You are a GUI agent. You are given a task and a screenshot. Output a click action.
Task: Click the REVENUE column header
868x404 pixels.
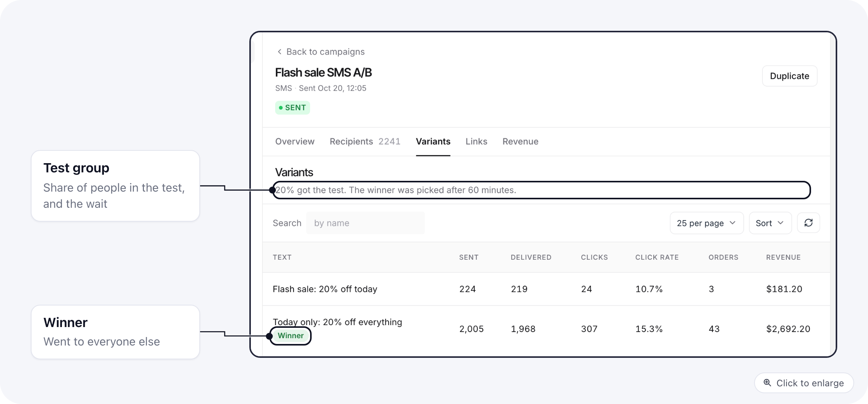point(783,257)
